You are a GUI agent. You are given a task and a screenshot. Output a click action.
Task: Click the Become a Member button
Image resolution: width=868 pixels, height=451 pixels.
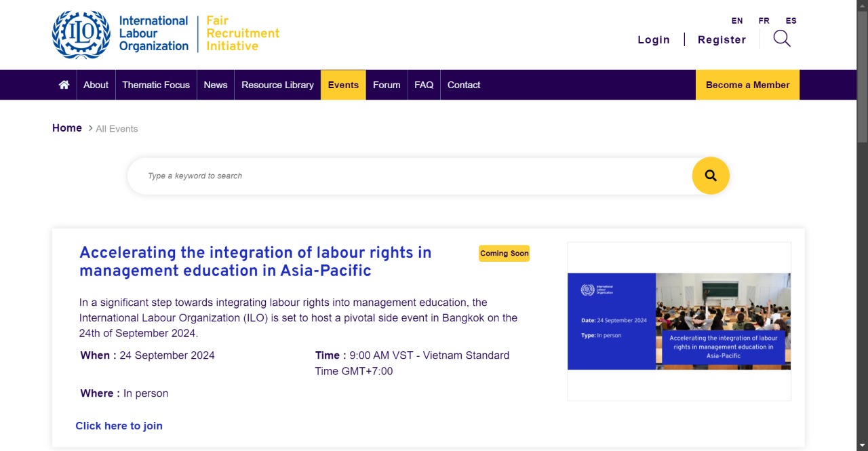tap(747, 85)
